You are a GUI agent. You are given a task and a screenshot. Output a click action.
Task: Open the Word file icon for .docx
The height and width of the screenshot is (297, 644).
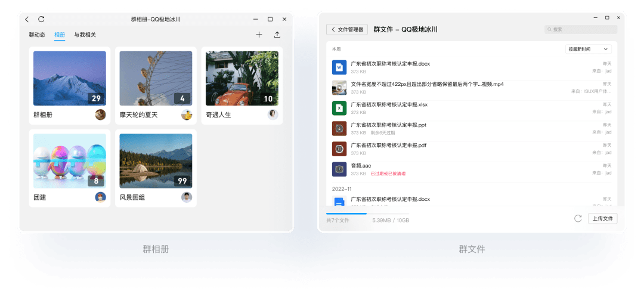339,67
